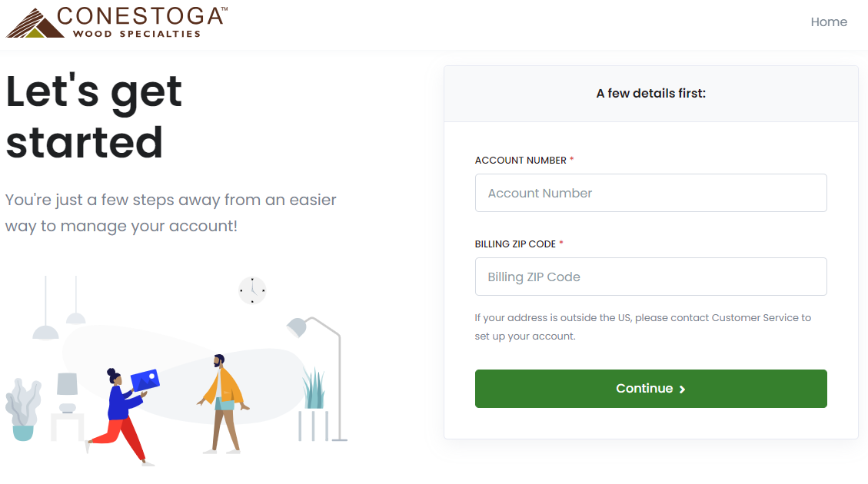Click the Conestoga Wood Specialties logo
The width and height of the screenshot is (868, 484).
pyautogui.click(x=115, y=22)
